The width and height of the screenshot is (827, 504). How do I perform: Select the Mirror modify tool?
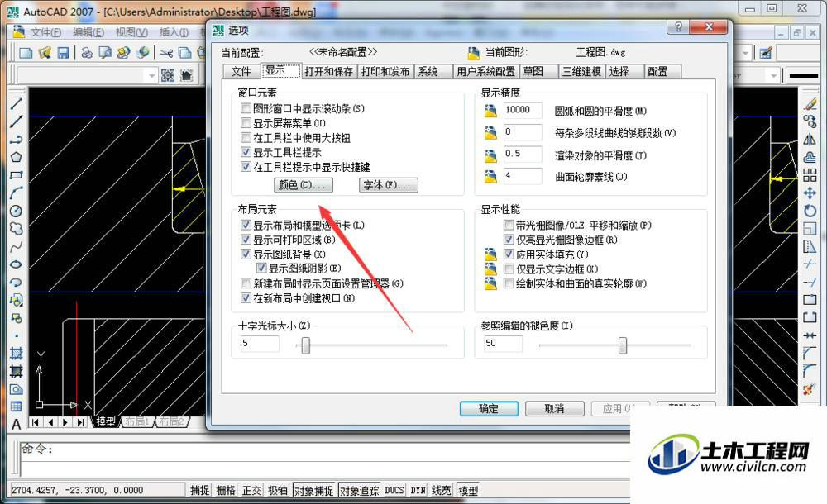(x=810, y=140)
